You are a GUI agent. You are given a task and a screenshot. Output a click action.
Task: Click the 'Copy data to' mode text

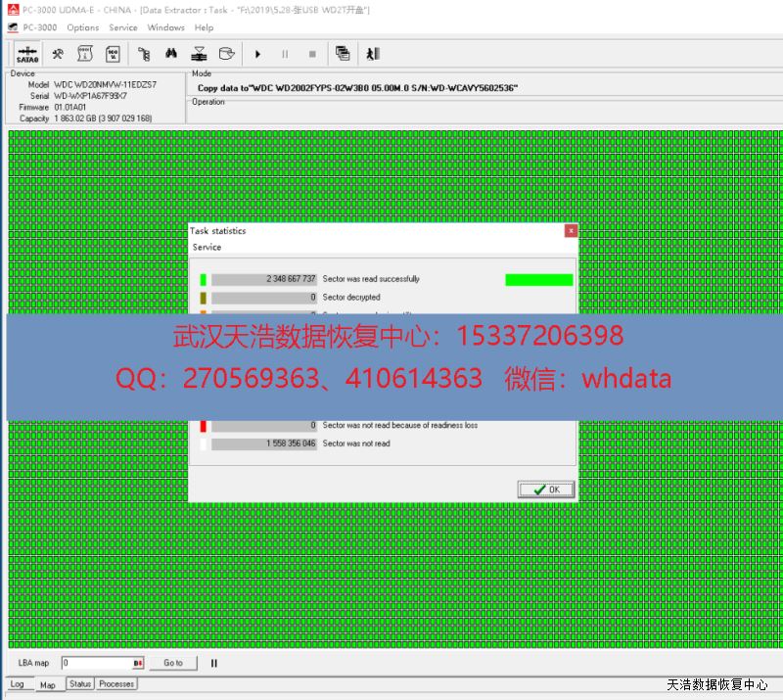click(x=357, y=88)
